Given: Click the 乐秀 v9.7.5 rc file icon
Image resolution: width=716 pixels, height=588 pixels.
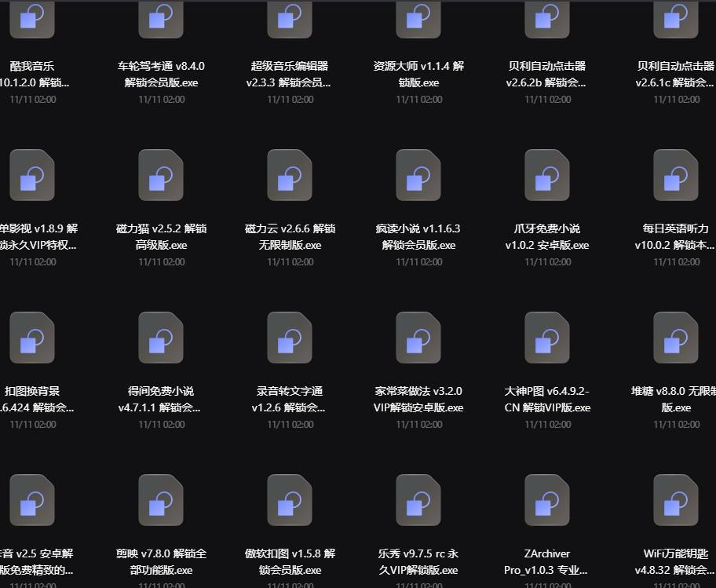Looking at the screenshot, I should [418, 500].
